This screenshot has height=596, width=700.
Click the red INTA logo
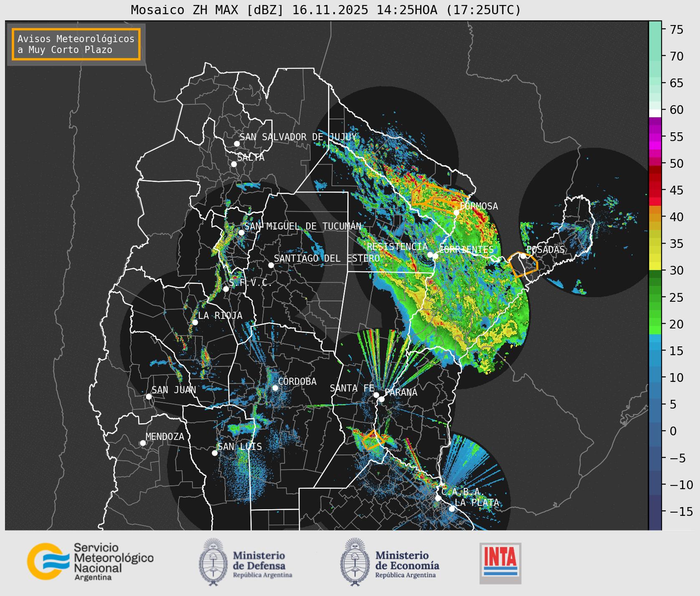tap(500, 563)
